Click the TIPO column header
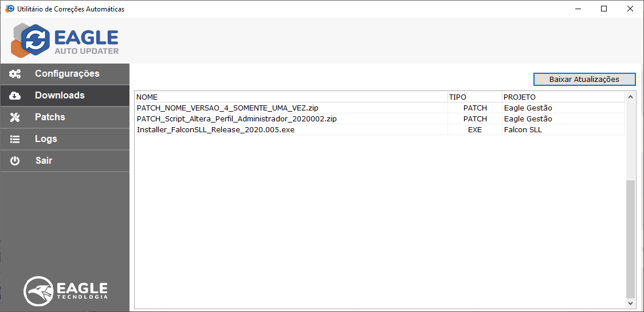The image size is (644, 312). [475, 97]
